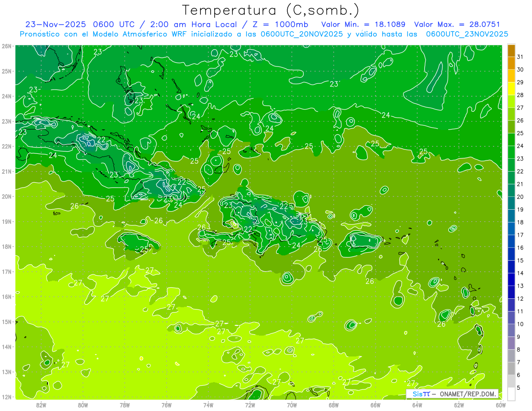
Task: Click the "70W" longitude axis label
Action: pos(292,405)
